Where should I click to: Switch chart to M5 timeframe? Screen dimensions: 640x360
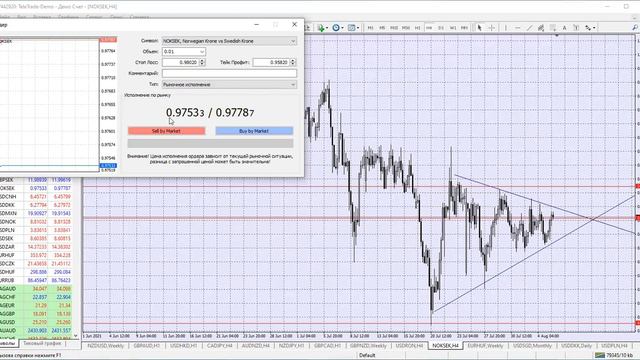(382, 28)
